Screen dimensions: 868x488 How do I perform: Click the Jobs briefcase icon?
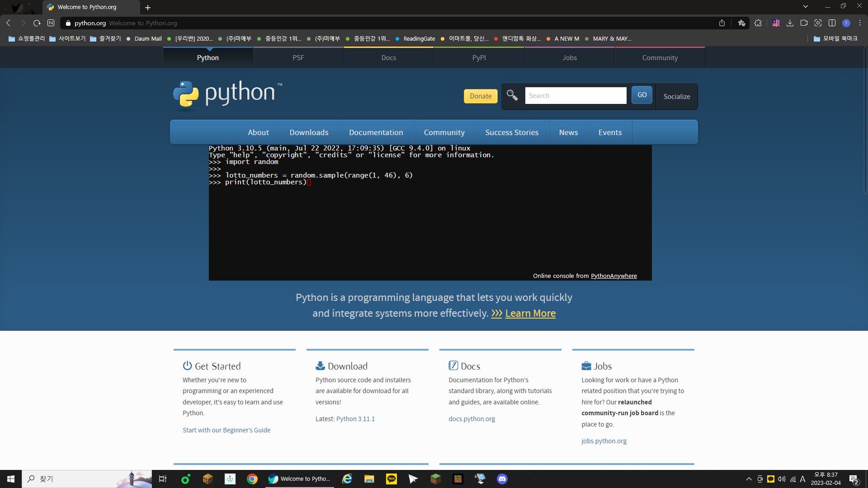pyautogui.click(x=586, y=366)
